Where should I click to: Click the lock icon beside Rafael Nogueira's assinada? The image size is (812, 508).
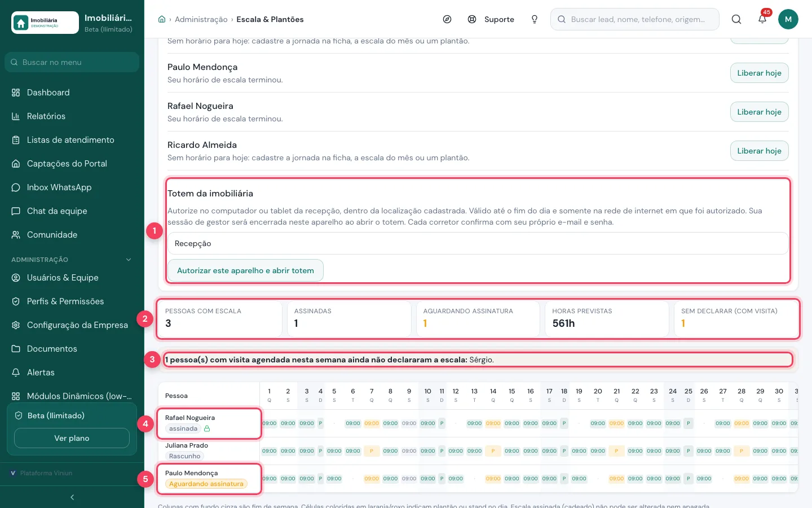pos(207,428)
